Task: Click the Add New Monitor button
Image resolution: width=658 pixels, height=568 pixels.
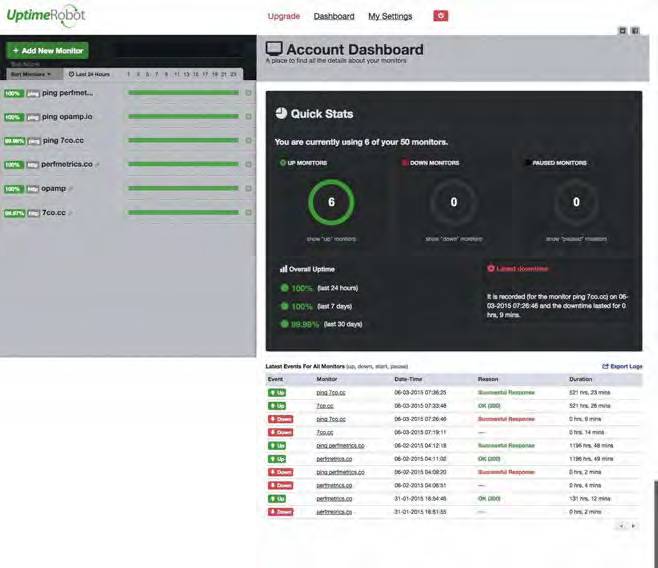Action: (47, 51)
